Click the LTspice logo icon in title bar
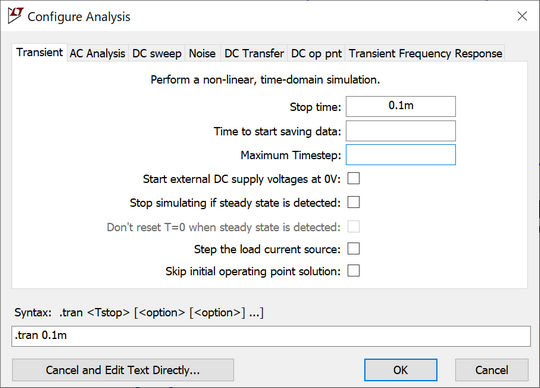 click(x=15, y=16)
